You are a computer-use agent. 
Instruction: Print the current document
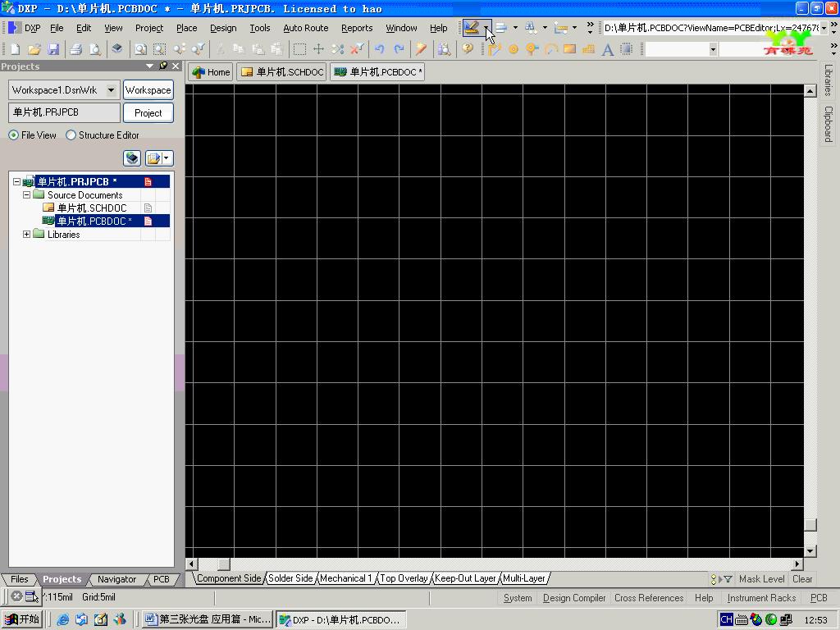(x=75, y=49)
